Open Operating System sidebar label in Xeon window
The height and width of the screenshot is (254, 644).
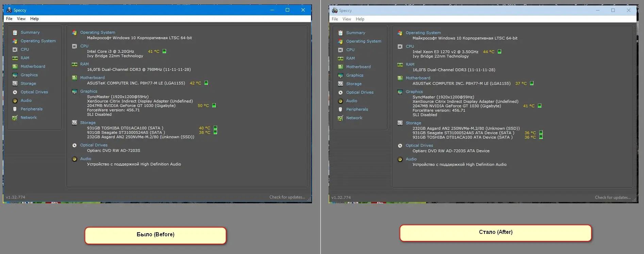pos(364,41)
